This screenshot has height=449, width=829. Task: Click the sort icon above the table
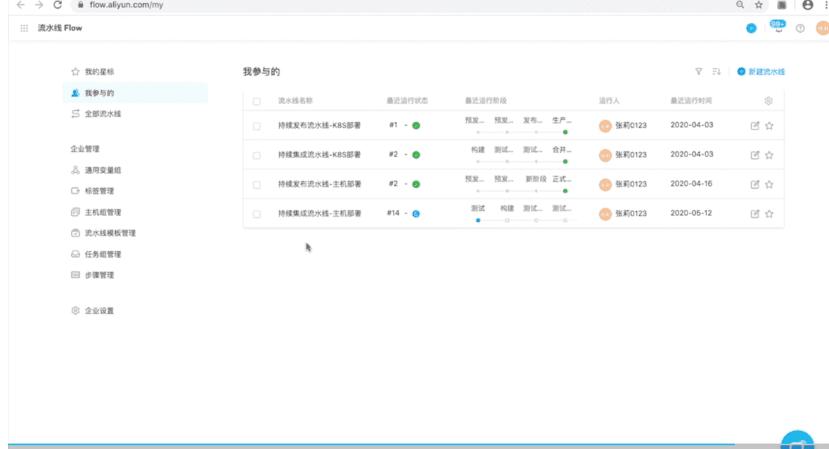point(716,71)
